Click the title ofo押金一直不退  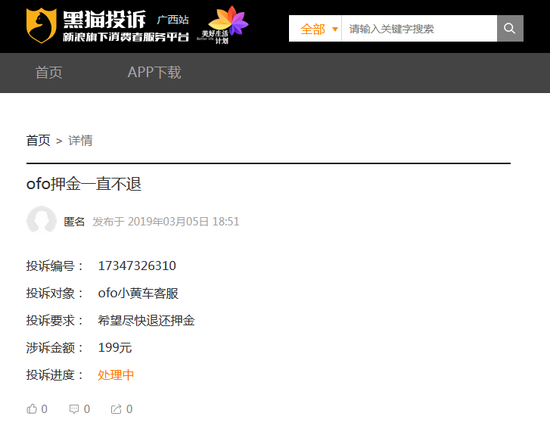click(x=84, y=184)
